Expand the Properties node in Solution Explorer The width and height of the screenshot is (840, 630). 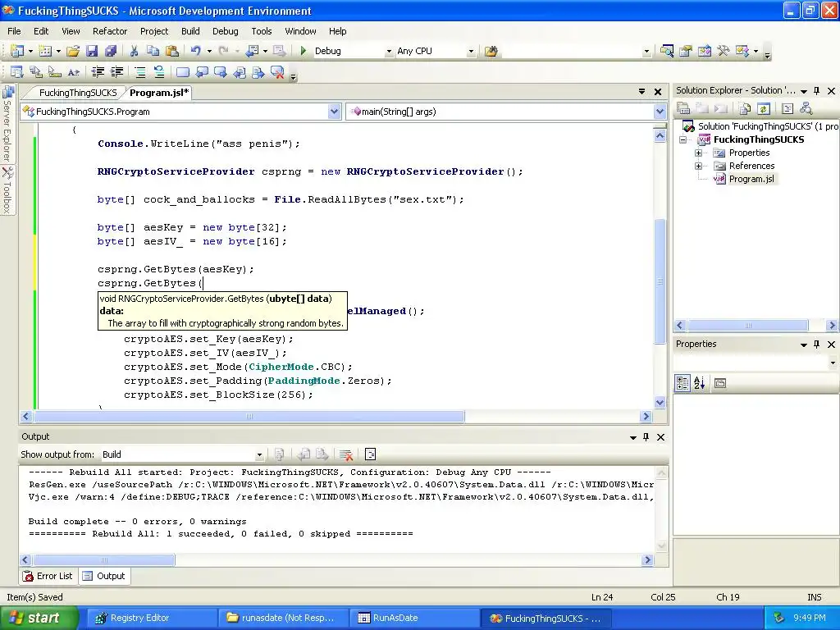click(698, 153)
